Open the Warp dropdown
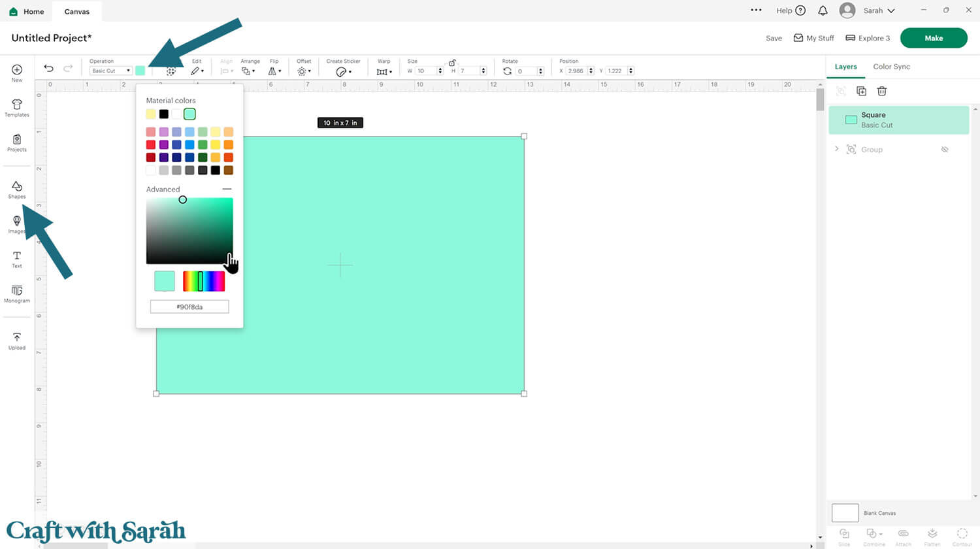The width and height of the screenshot is (980, 549). coord(384,71)
